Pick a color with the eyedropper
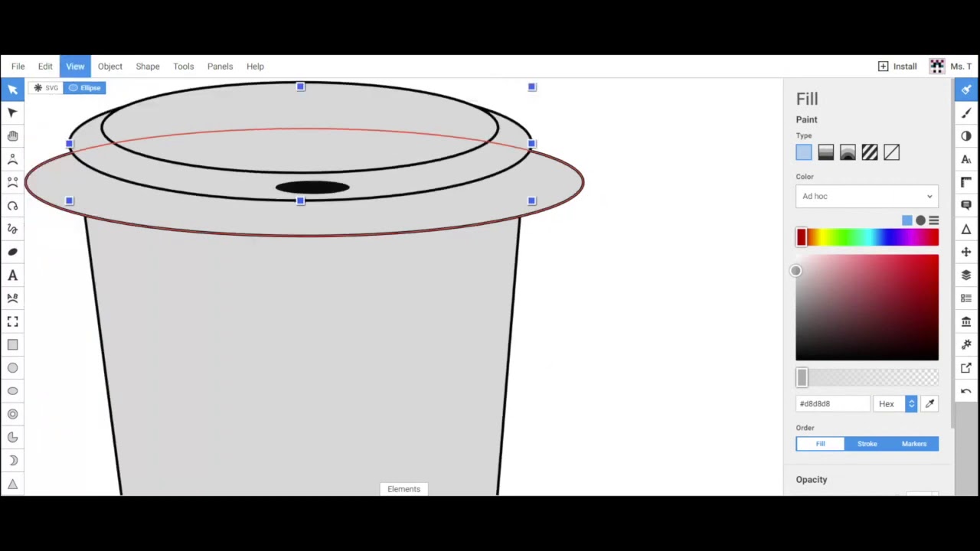This screenshot has height=551, width=980. pos(929,403)
